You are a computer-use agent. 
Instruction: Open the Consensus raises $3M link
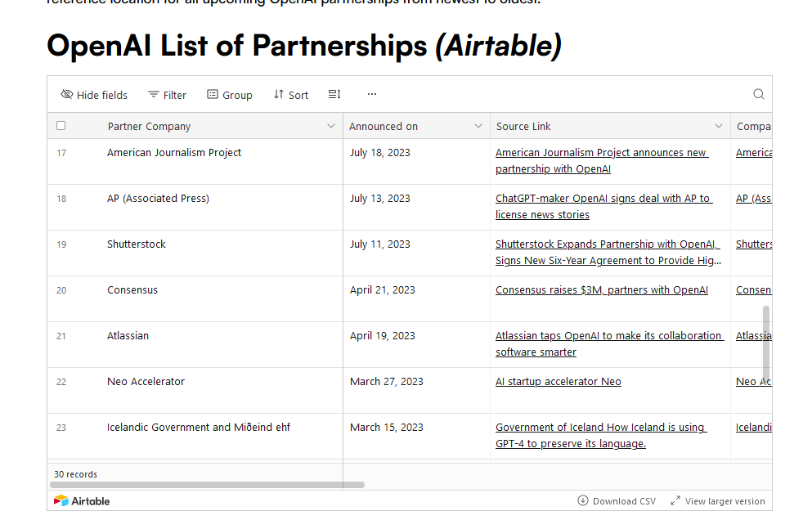pyautogui.click(x=601, y=289)
